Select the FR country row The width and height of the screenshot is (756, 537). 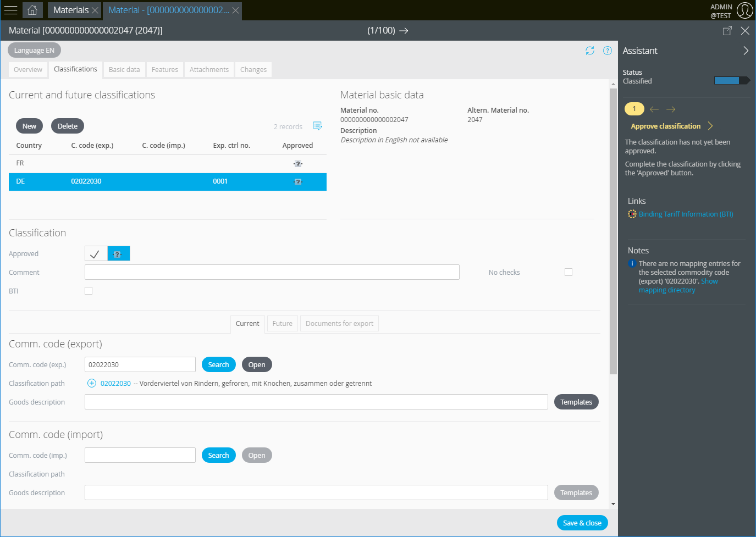click(x=168, y=163)
